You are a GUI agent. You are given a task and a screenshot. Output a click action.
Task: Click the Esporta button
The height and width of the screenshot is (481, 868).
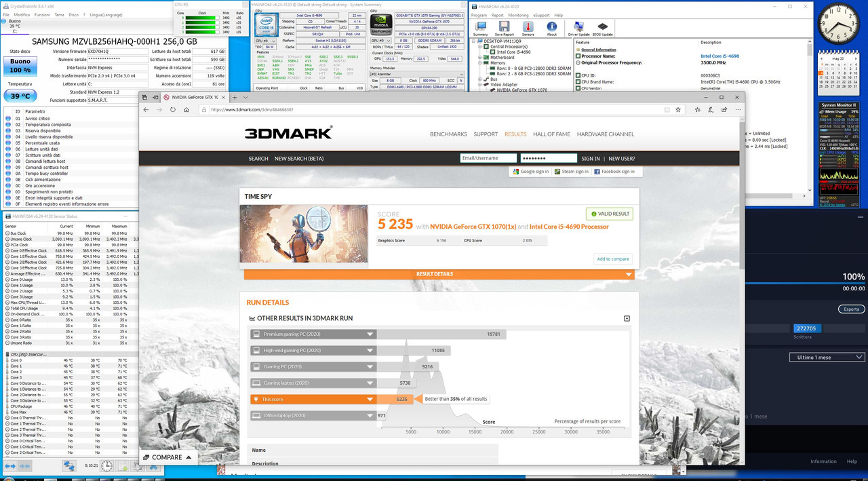point(851,309)
